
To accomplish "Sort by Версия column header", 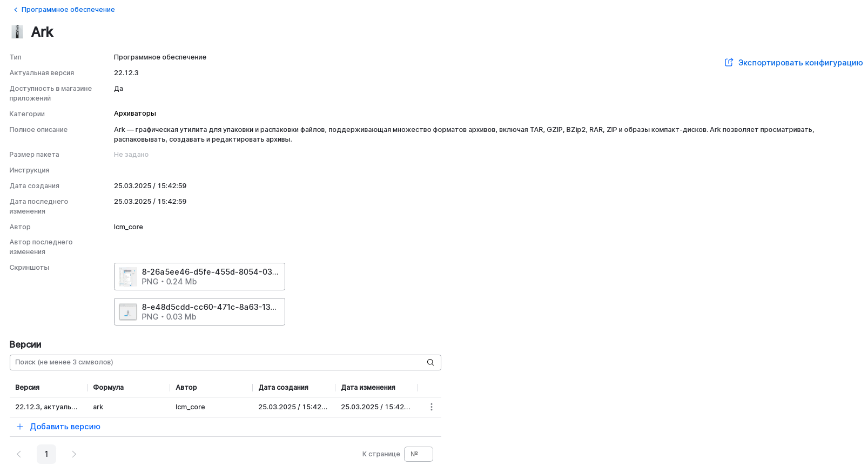I will click(28, 388).
